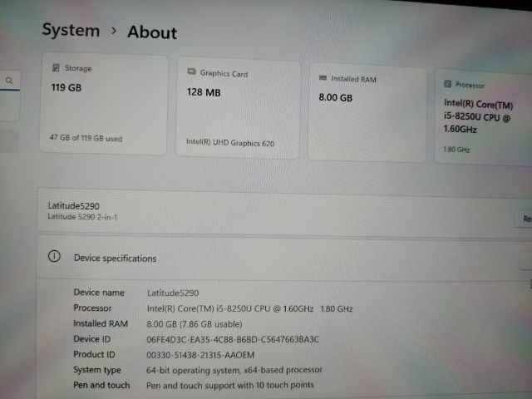Viewport: 532px width, 399px height.
Task: Select '47 GB of 119 GB used' text
Action: pos(86,138)
